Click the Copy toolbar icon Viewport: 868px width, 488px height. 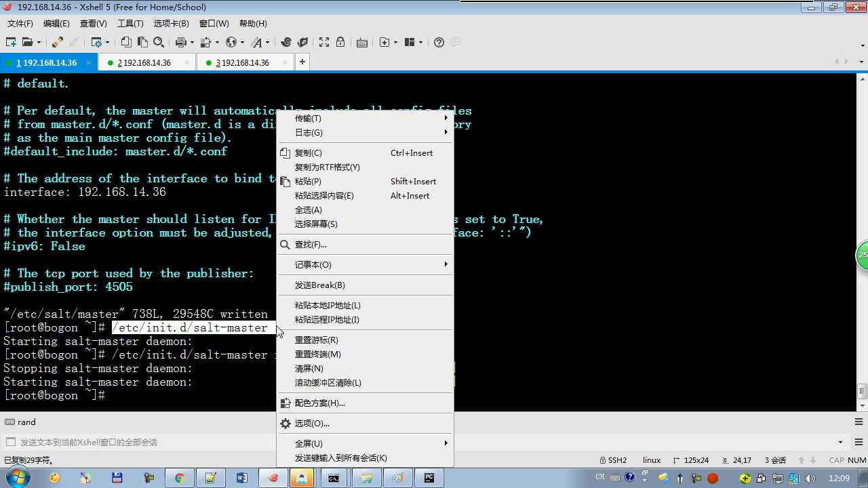[x=126, y=42]
